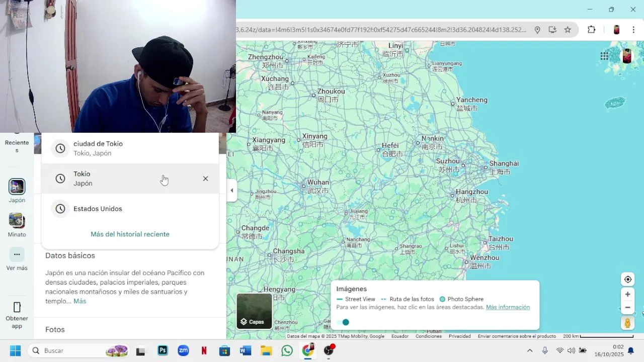Open clock showing 0:02 16/10/2025
The width and height of the screenshot is (644, 362).
(x=609, y=350)
